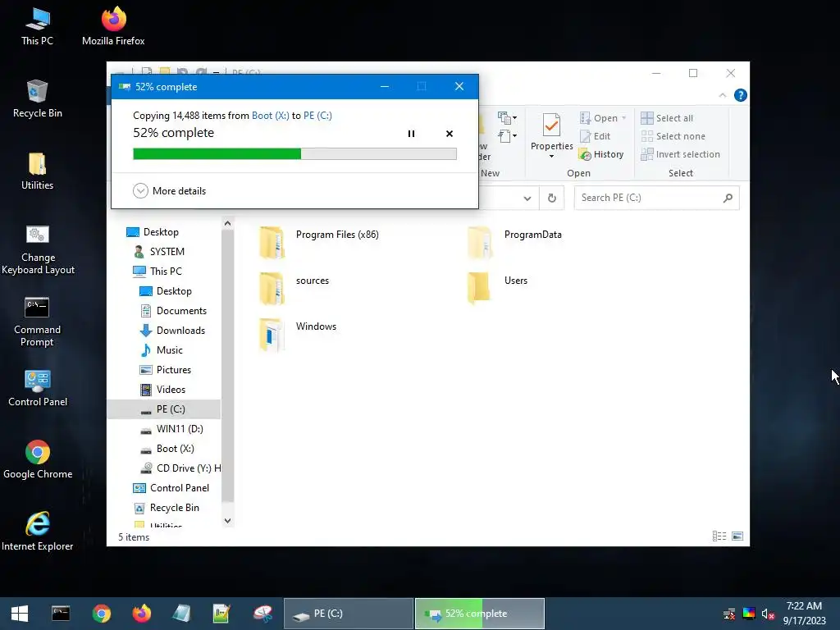Select PE (C:) drive in navigation pane
840x630 pixels.
164,409
